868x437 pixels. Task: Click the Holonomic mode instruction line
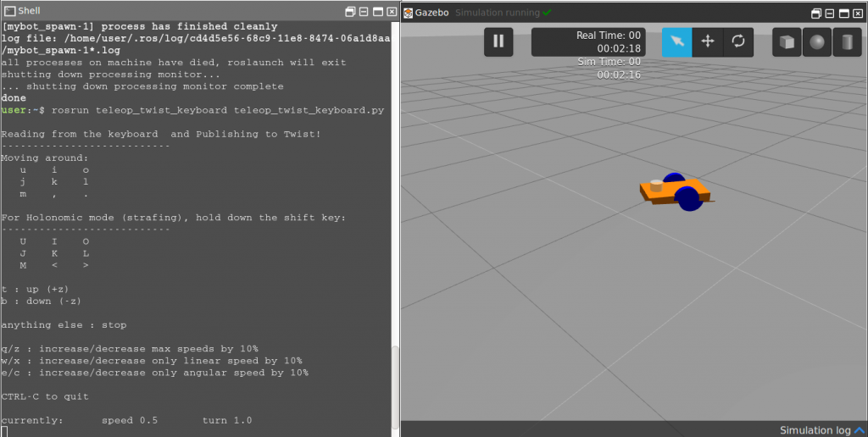173,218
